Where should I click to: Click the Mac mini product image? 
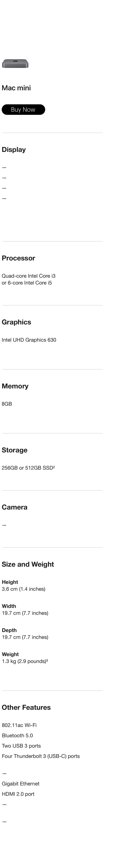click(x=15, y=63)
